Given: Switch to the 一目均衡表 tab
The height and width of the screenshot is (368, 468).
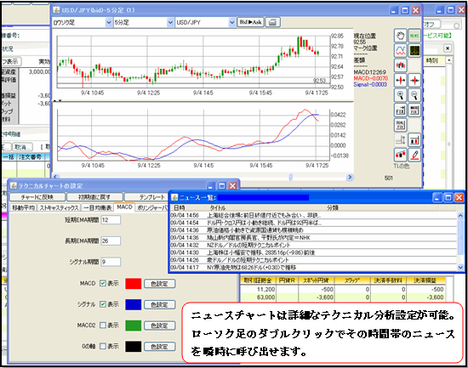Looking at the screenshot, I should pyautogui.click(x=97, y=208).
